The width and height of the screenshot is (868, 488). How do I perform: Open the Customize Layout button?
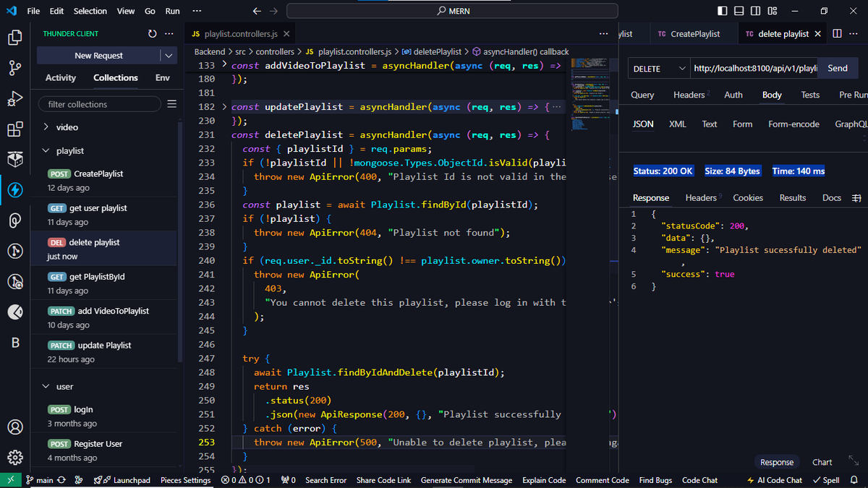click(x=773, y=11)
